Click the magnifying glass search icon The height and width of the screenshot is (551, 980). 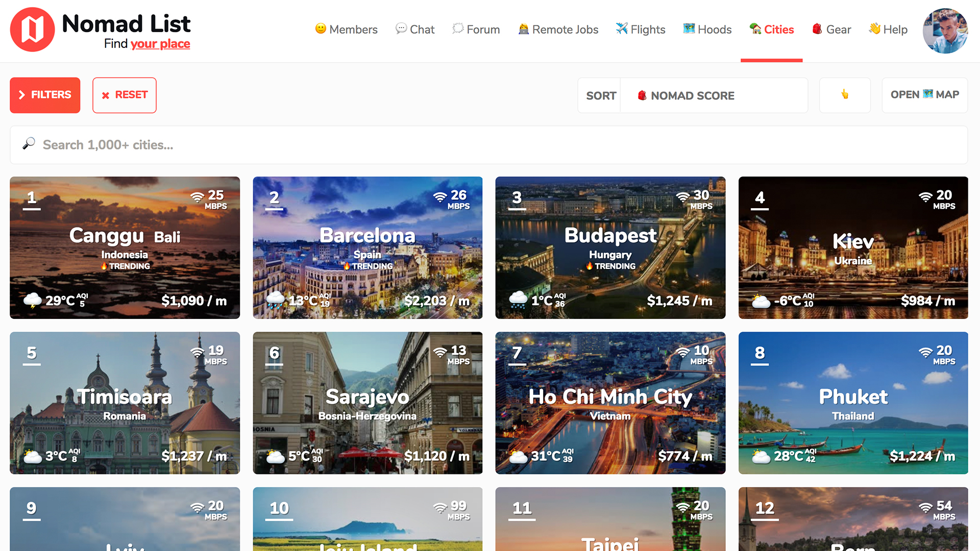click(x=29, y=144)
